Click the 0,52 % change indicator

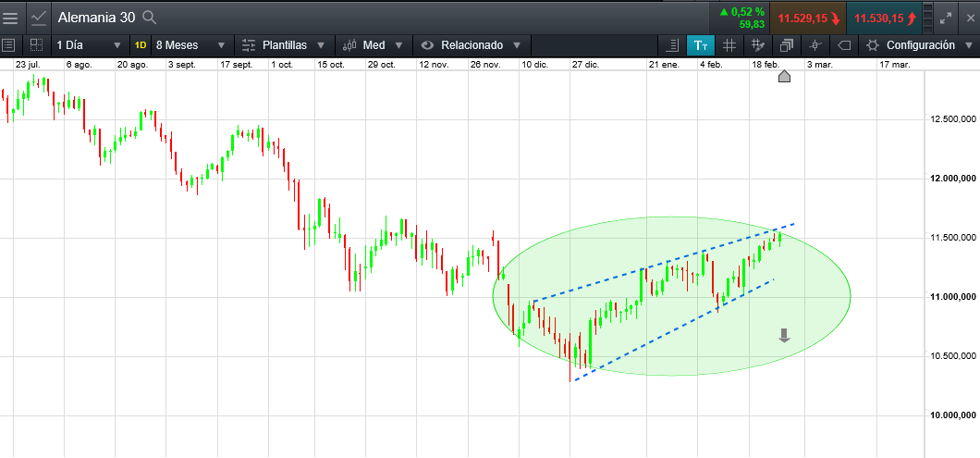click(x=741, y=11)
